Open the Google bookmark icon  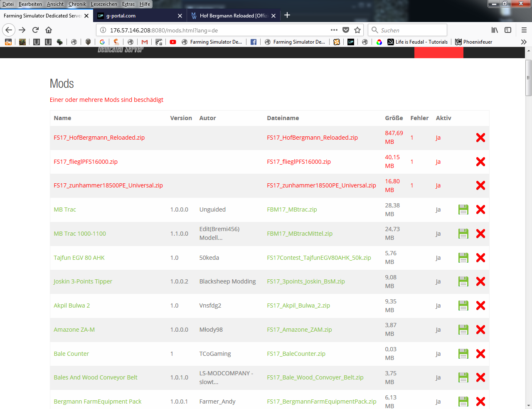102,42
